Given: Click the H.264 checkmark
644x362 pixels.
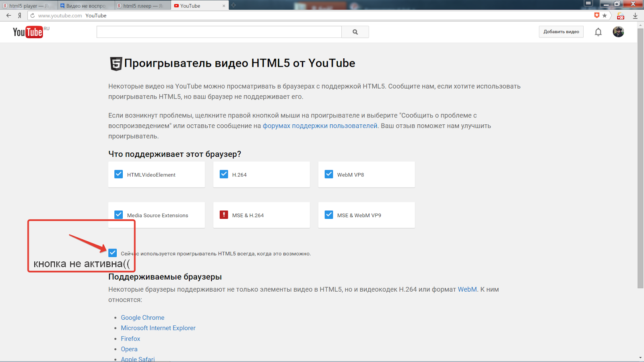Looking at the screenshot, I should (x=224, y=174).
